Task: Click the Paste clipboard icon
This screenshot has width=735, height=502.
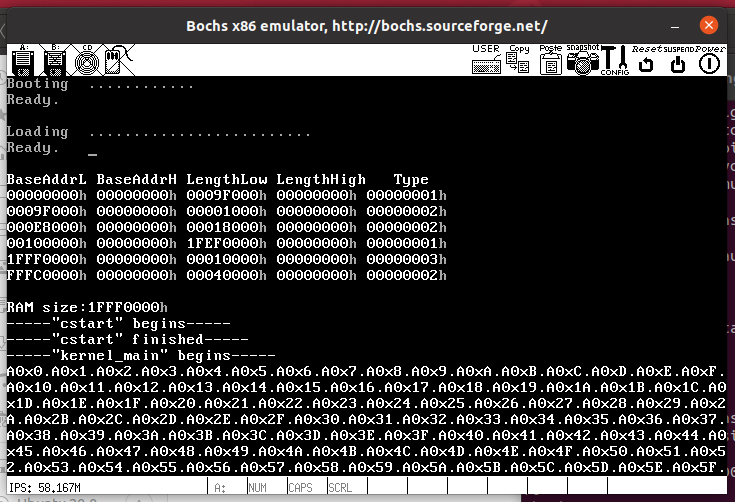Action: (x=550, y=60)
